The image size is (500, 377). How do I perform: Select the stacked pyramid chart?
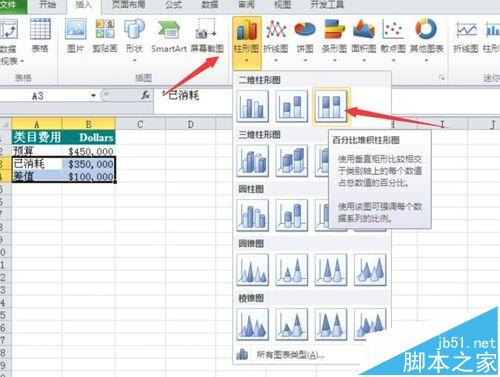292,324
